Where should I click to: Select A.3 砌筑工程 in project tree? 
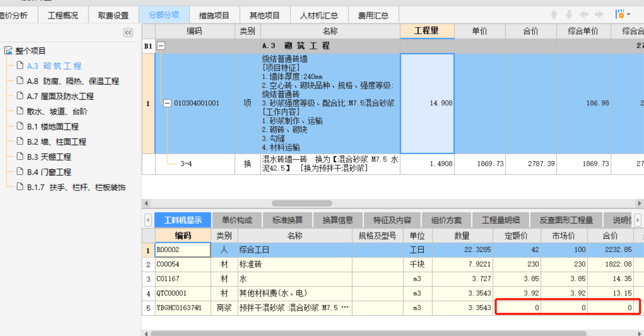coord(54,66)
